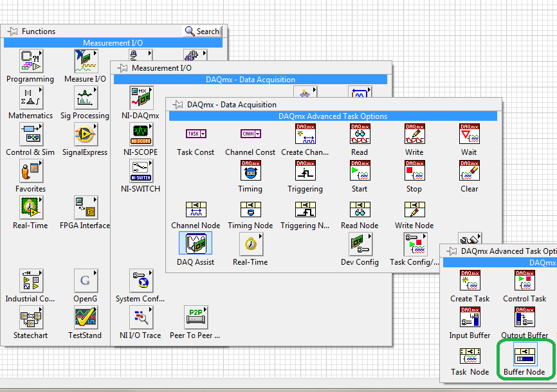Open the FPGA Interface palette
Screen dimensions: 557x392
(86, 208)
